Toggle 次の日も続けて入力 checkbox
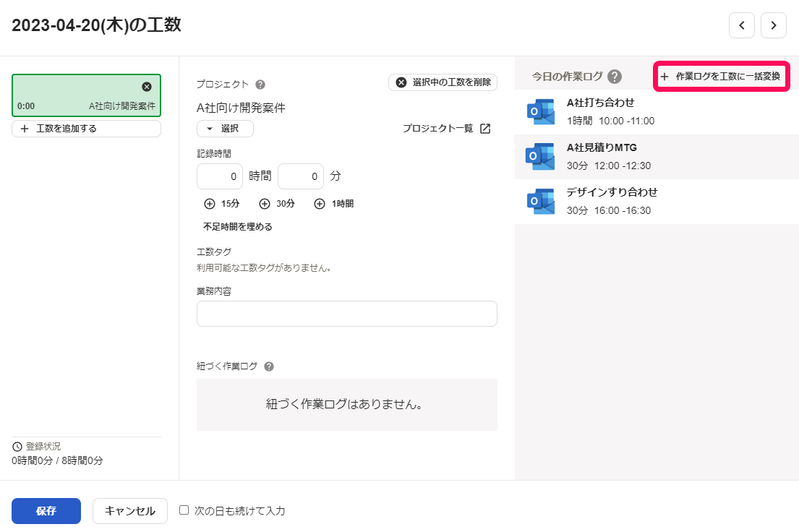Viewport: 799px width, 532px height. (x=184, y=510)
